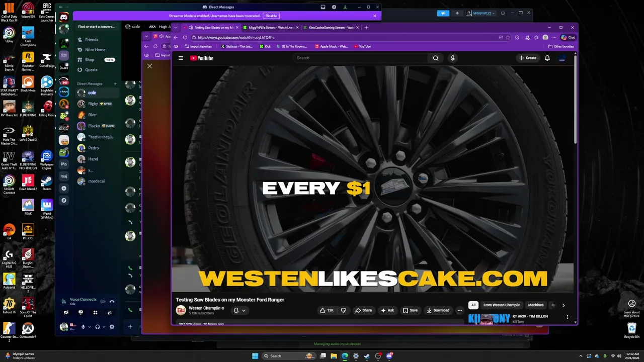This screenshot has width=644, height=362.
Task: Start YouTube voice search microphone
Action: [453, 58]
